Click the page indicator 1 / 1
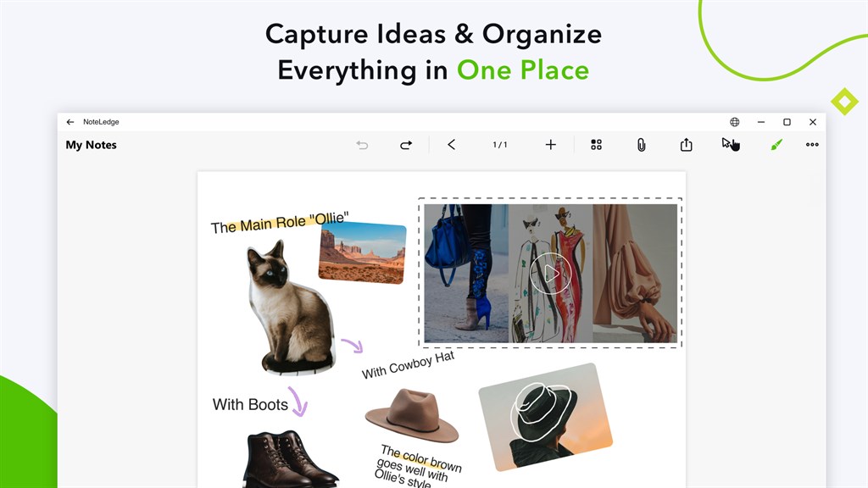 point(500,145)
